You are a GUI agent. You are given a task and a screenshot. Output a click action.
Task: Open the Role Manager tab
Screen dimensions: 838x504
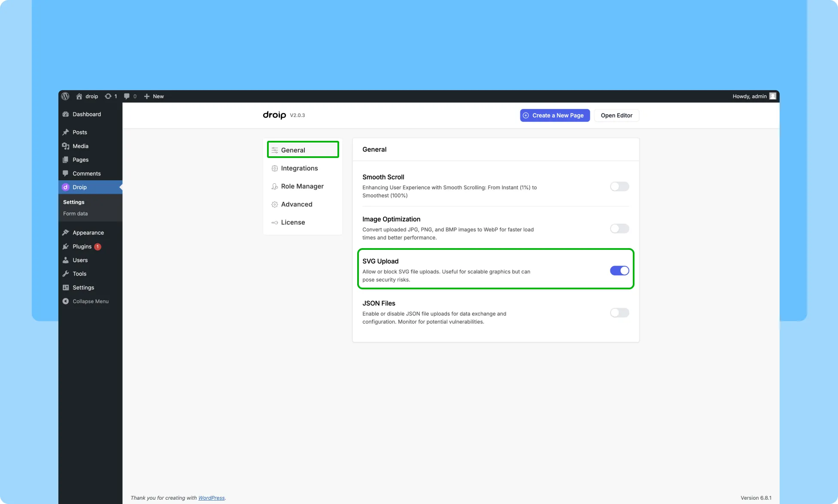[x=303, y=186]
